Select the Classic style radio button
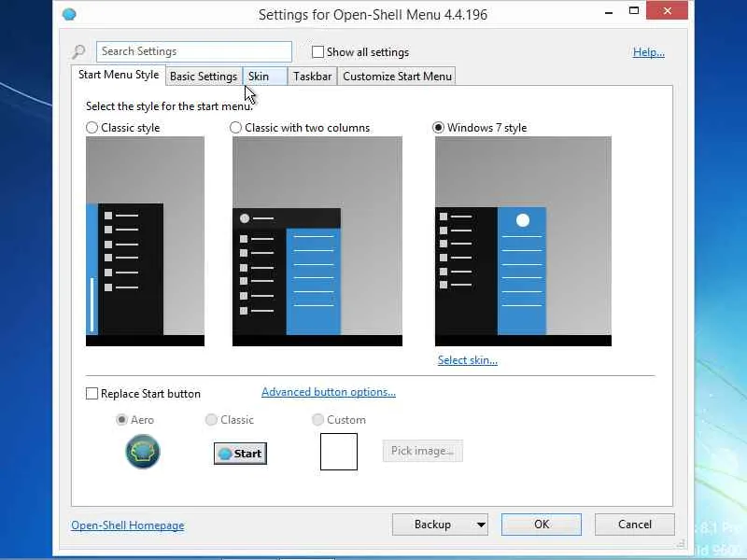Screen dimensions: 747x560 (92, 128)
